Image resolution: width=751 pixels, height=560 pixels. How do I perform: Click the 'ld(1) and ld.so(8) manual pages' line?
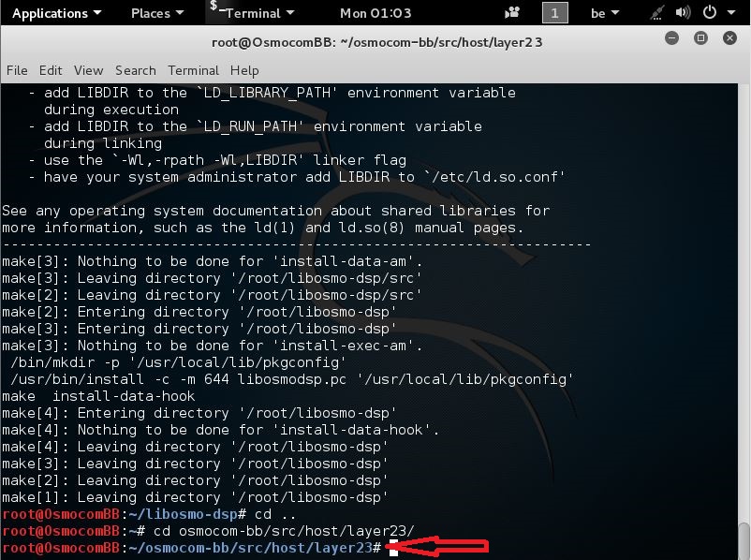[x=263, y=228]
